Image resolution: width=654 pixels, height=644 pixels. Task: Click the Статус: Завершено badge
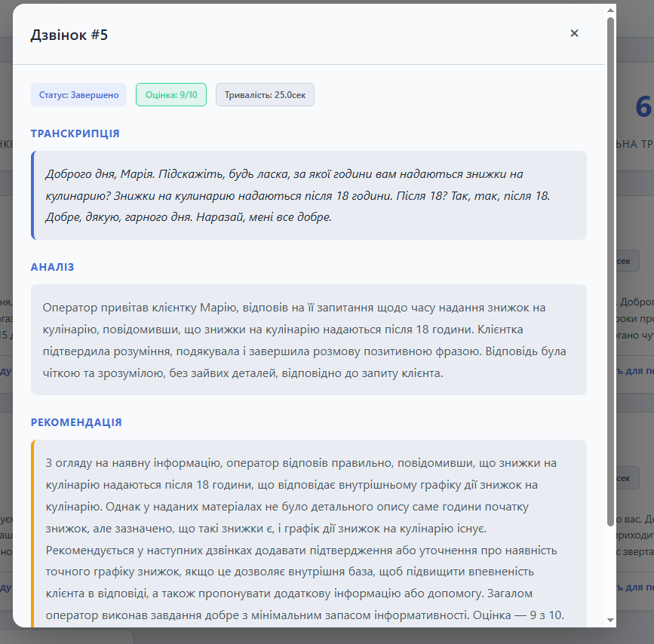pyautogui.click(x=78, y=94)
